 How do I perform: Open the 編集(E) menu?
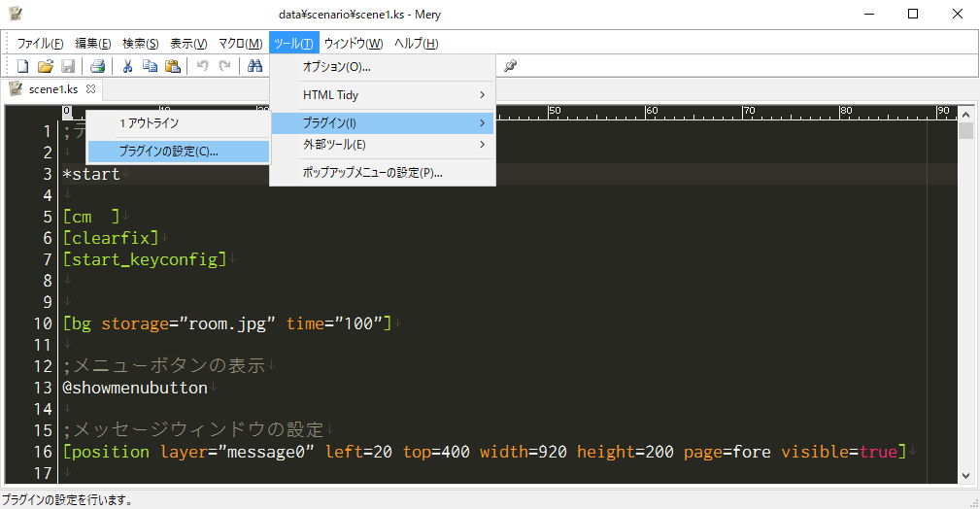pyautogui.click(x=93, y=43)
